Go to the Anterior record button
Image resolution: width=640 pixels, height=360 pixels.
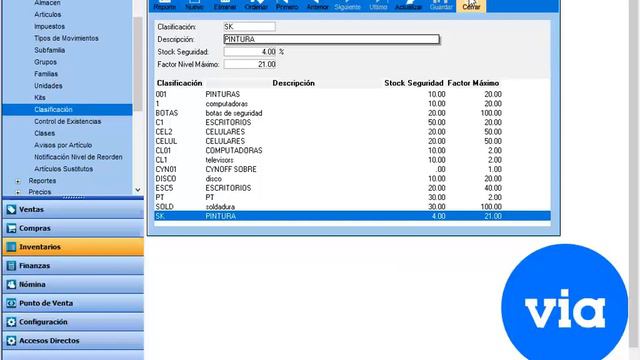click(x=317, y=6)
